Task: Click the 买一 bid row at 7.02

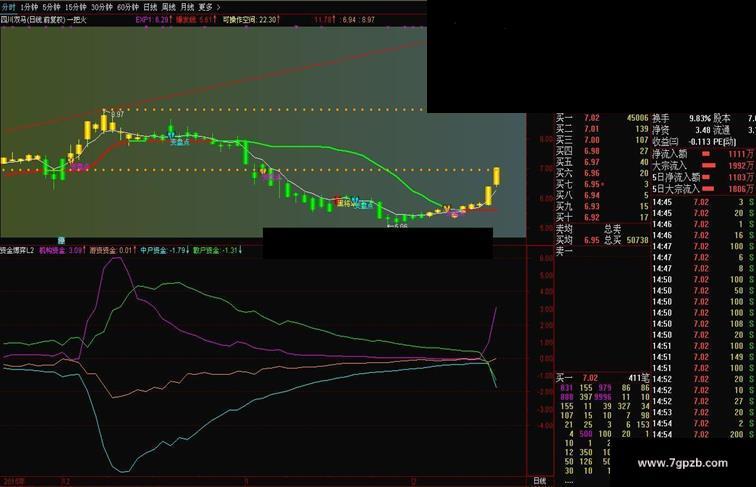Action: (602, 118)
